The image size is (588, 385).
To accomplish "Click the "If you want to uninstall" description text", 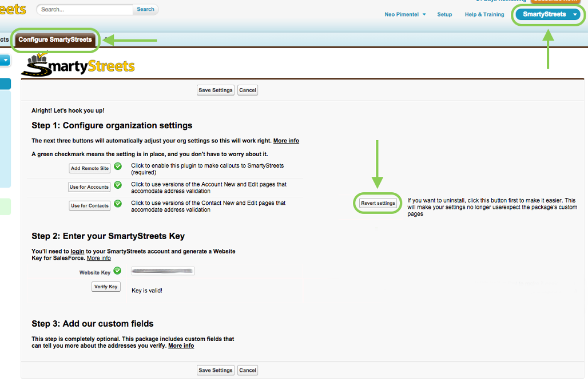I will coord(492,207).
